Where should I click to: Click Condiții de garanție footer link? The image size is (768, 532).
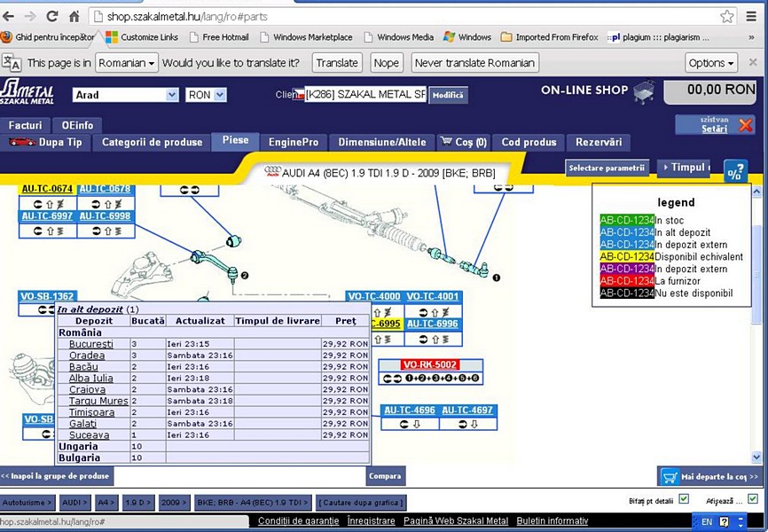click(x=298, y=520)
